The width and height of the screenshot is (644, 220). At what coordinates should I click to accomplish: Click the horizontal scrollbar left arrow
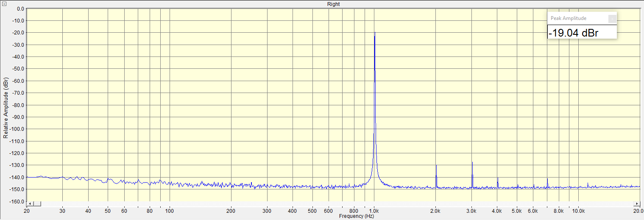29,203
